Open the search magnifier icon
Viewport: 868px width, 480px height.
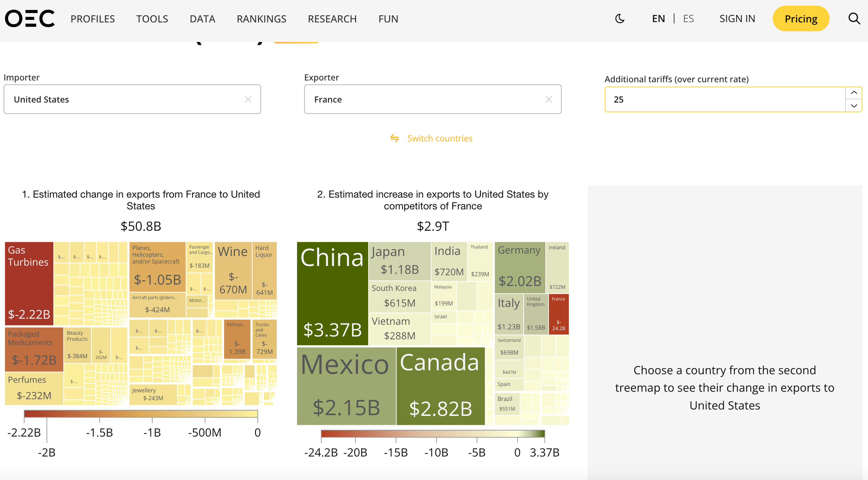(x=854, y=19)
